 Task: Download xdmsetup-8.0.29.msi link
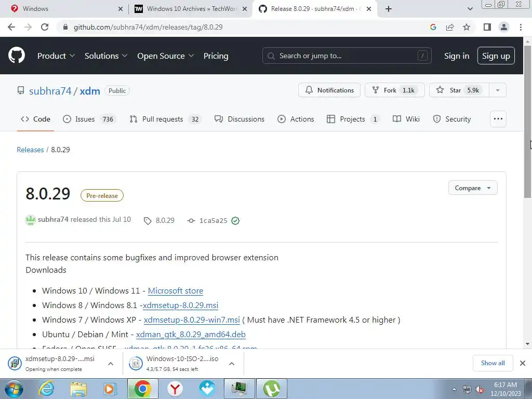(180, 305)
